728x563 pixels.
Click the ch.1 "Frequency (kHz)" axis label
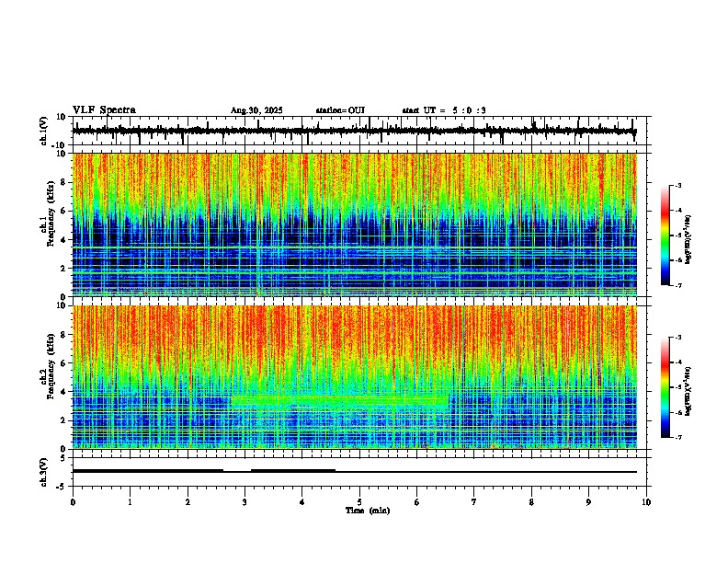(51, 213)
